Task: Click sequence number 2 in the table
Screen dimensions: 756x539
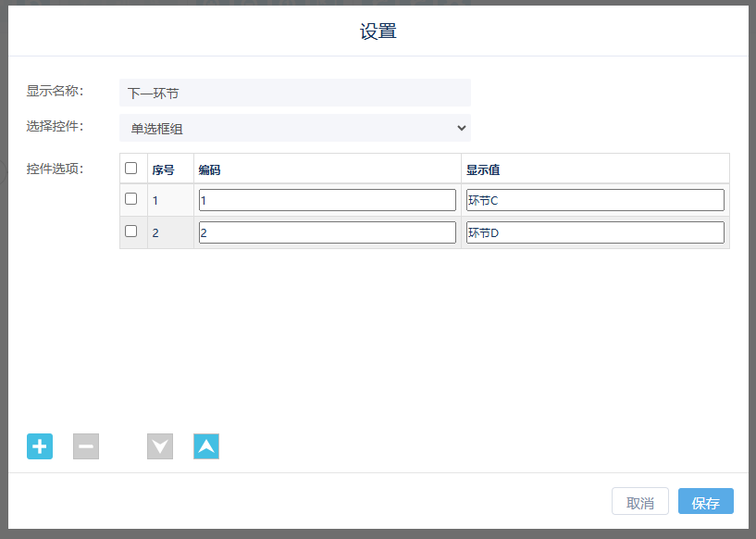Action: pos(155,232)
